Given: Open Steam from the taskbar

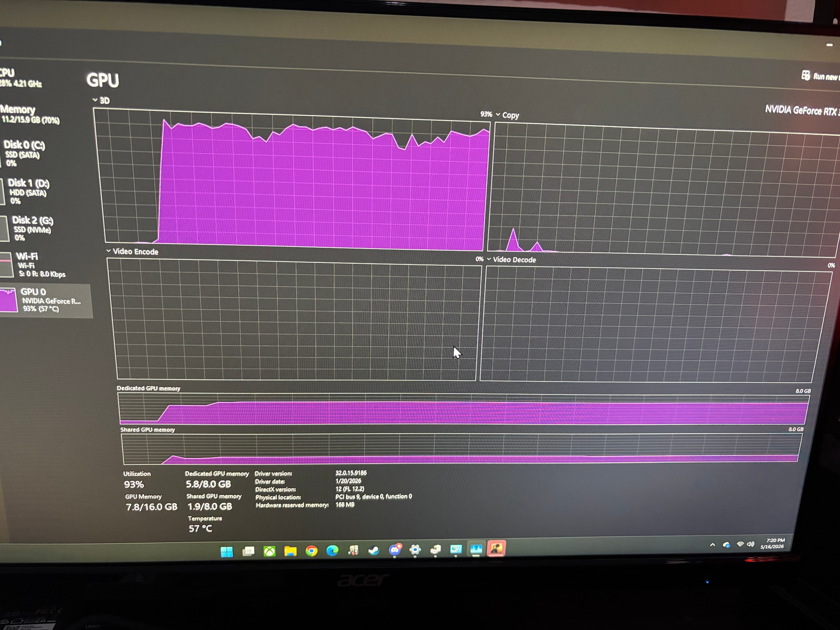Looking at the screenshot, I should 374,550.
